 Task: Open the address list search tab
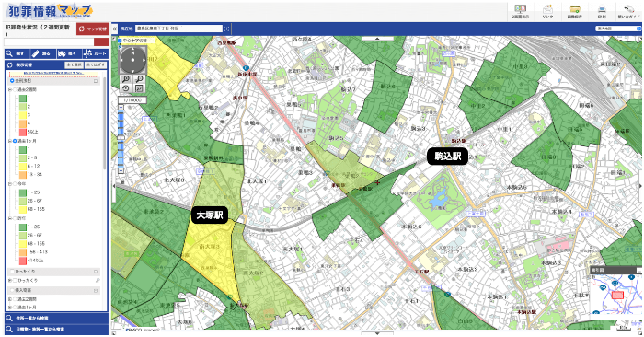(56, 318)
